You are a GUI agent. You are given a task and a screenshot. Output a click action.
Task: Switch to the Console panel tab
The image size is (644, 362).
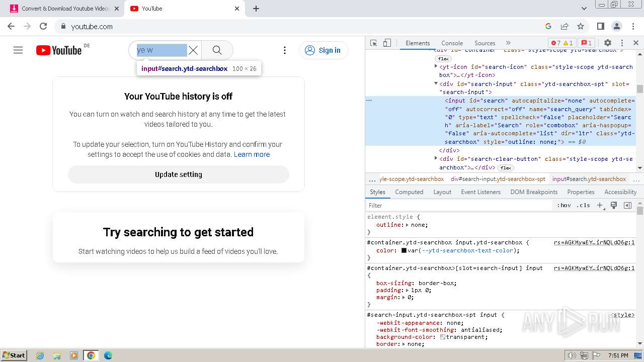[452, 43]
